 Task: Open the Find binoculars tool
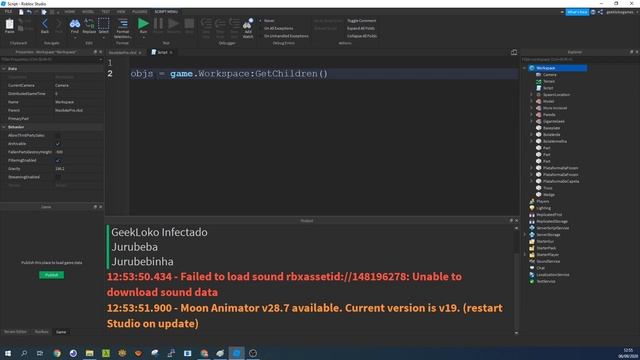tap(75, 26)
